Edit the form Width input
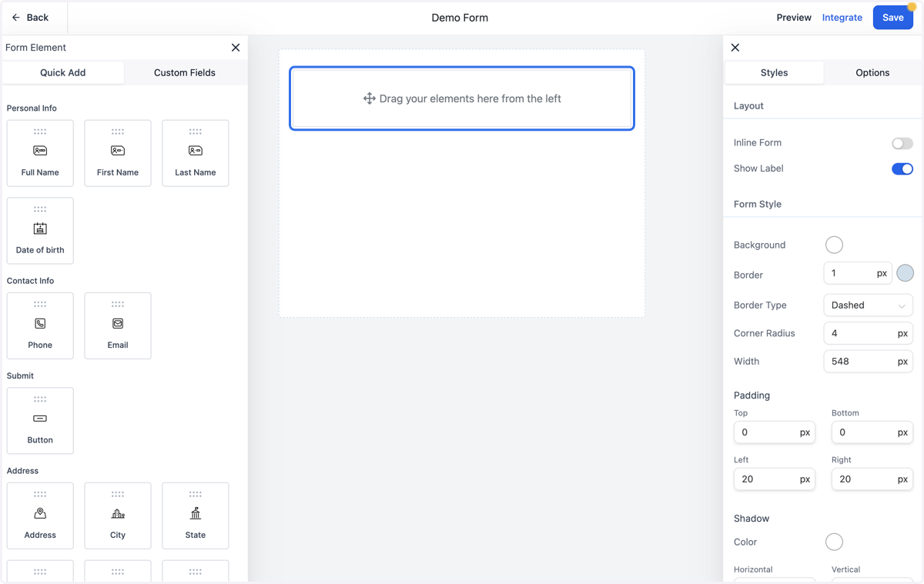Image resolution: width=924 pixels, height=584 pixels. pos(868,361)
